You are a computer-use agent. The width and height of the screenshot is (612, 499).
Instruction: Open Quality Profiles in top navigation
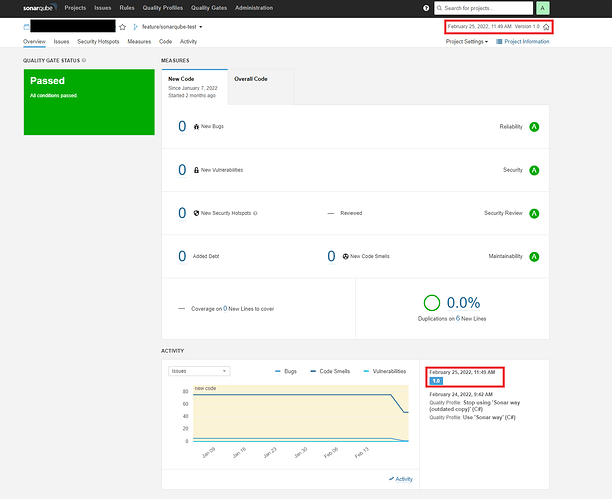tap(163, 8)
